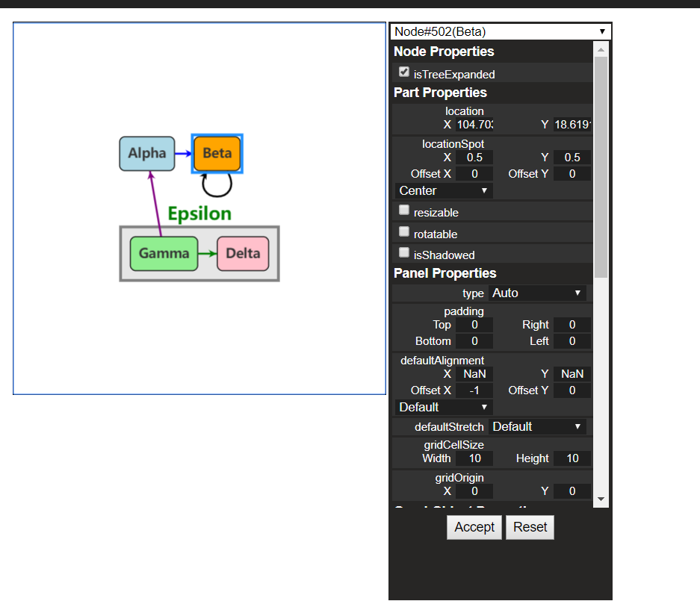This screenshot has width=700, height=604.
Task: Open the locationSpot Center dropdown
Action: 443,190
